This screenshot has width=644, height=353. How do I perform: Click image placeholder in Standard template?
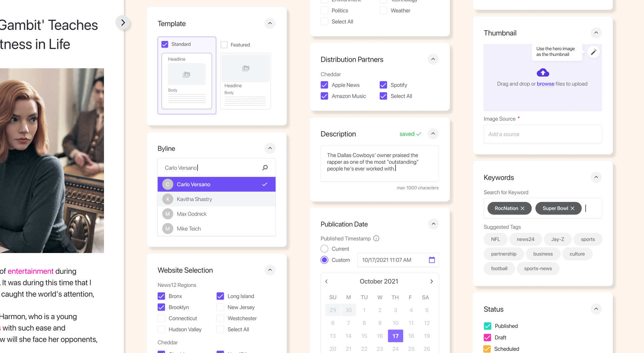[x=186, y=74]
